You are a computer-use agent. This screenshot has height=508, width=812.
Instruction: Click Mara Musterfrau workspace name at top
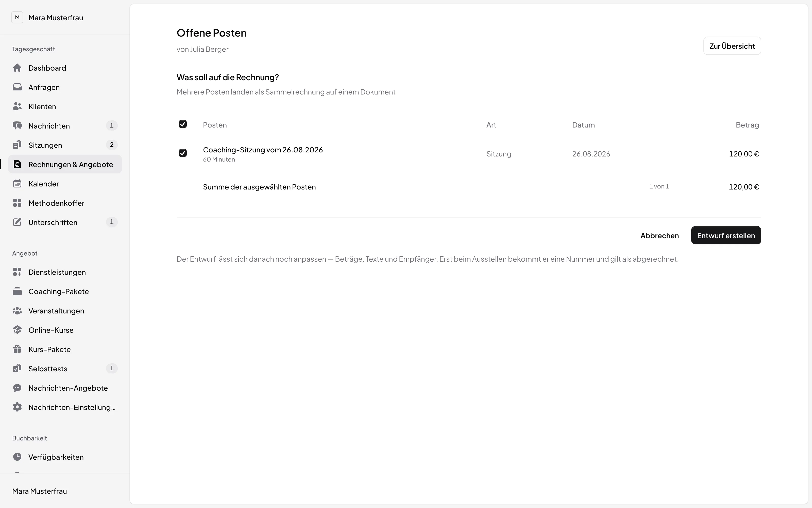[56, 18]
